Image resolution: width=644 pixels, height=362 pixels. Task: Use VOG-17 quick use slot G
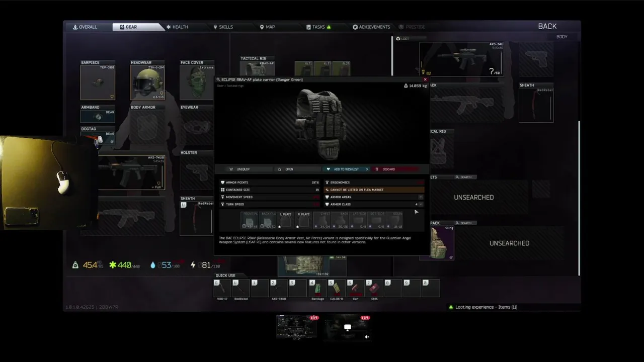222,288
